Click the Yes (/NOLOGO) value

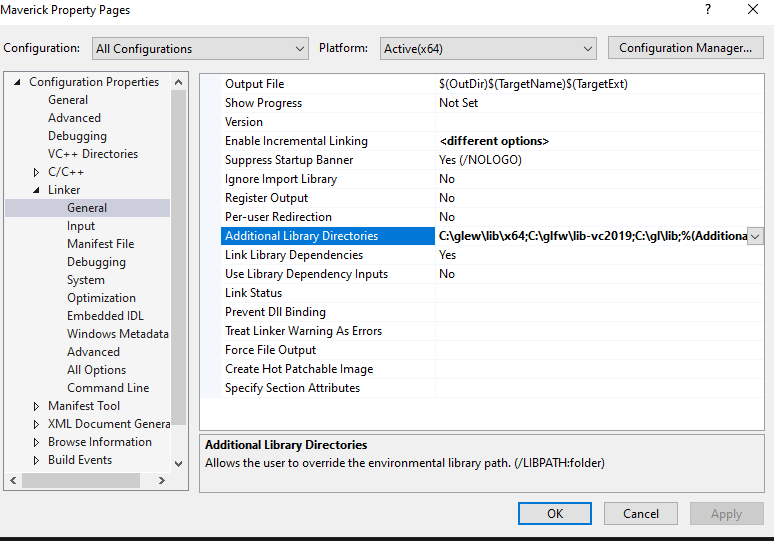[x=480, y=160]
